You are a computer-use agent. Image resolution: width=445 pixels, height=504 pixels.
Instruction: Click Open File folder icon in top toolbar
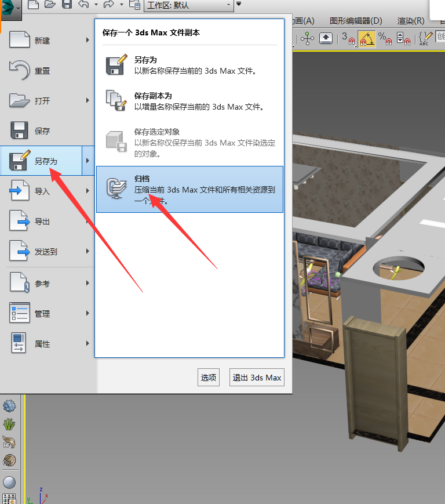point(50,5)
